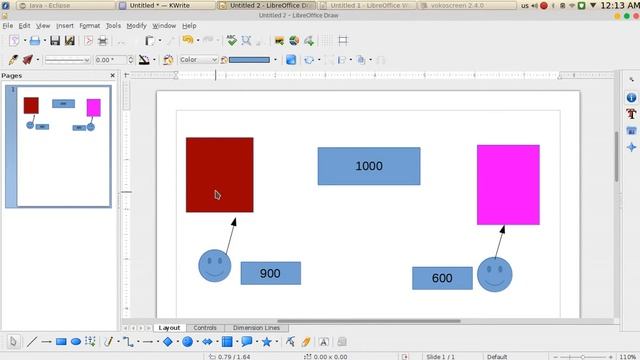The height and width of the screenshot is (360, 640).
Task: Switch to the Layout layer tab
Action: click(x=169, y=328)
